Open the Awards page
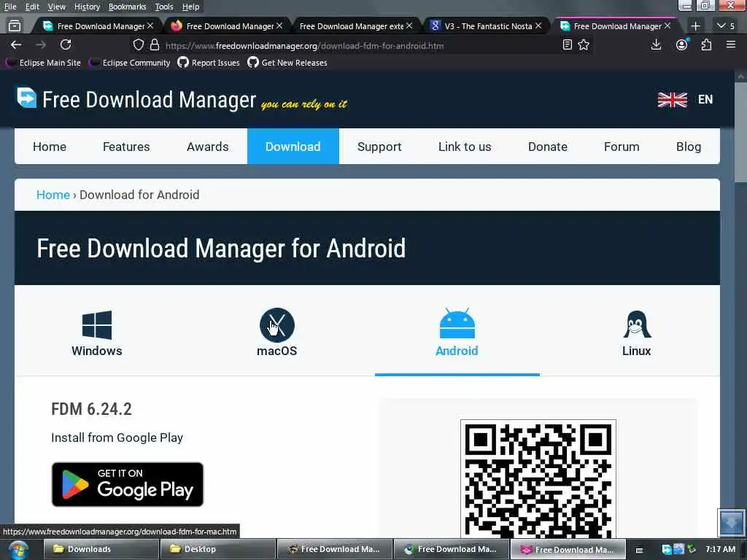747x560 pixels. pyautogui.click(x=208, y=147)
